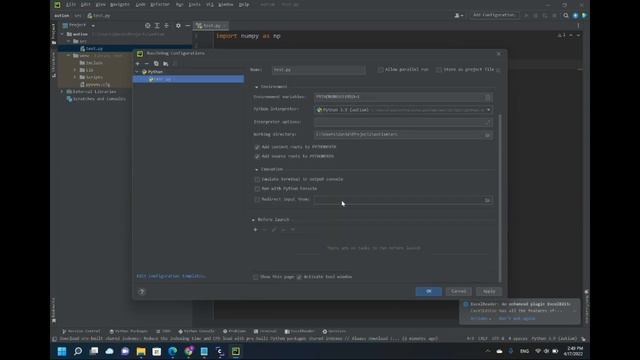Open the Edit menu
640x360 pixels.
pos(85,4)
